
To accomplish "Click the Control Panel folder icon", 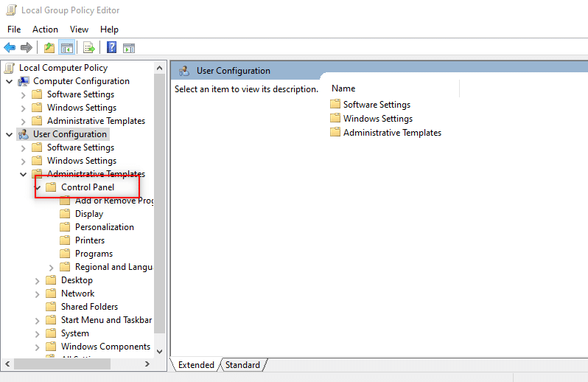I will click(51, 187).
